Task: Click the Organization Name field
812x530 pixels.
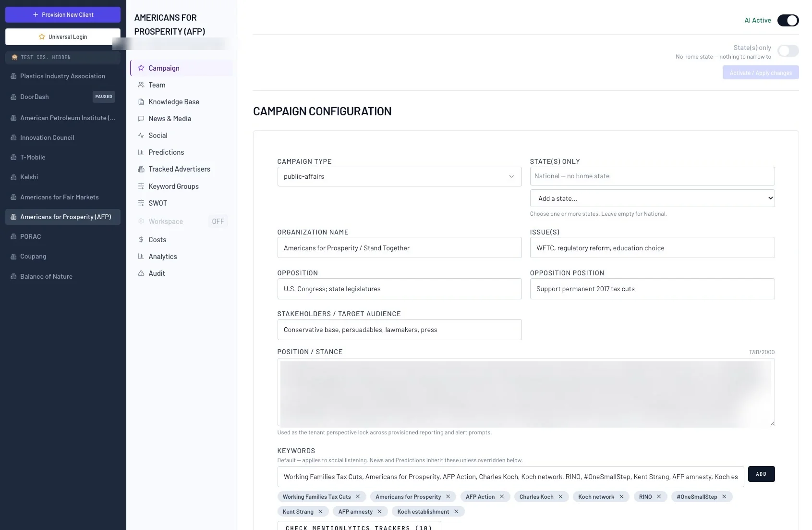Action: (400, 248)
